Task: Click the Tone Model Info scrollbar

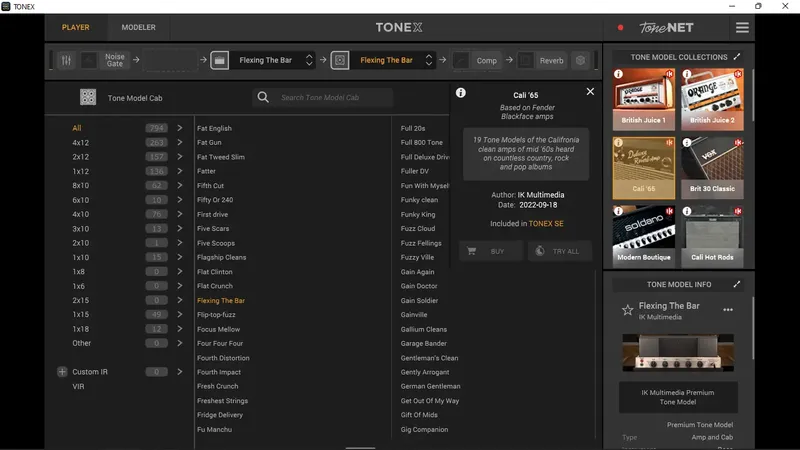Action: point(752,328)
